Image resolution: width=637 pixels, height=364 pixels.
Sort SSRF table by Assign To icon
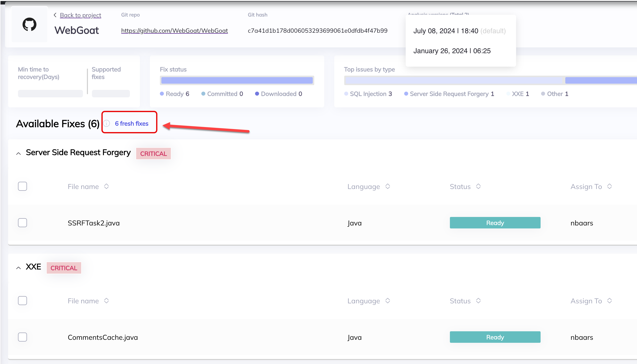(x=610, y=186)
